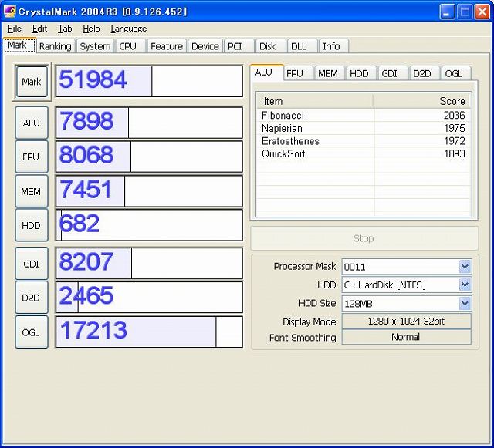The image size is (494, 448).
Task: Run the OGL benchmark button
Action: [x=32, y=332]
